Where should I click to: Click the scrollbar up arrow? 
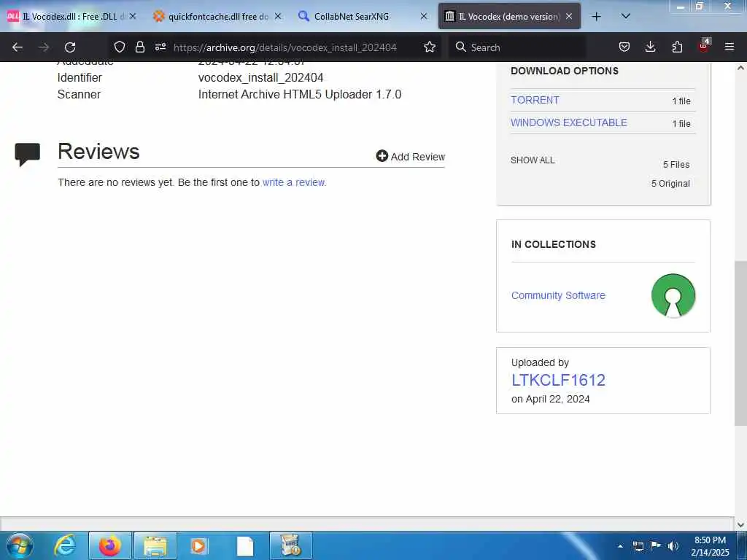tap(740, 68)
